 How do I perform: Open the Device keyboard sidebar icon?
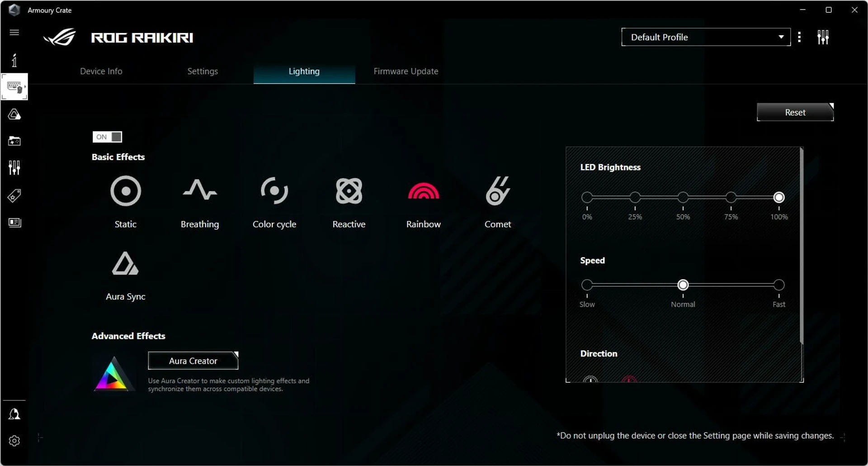click(14, 86)
